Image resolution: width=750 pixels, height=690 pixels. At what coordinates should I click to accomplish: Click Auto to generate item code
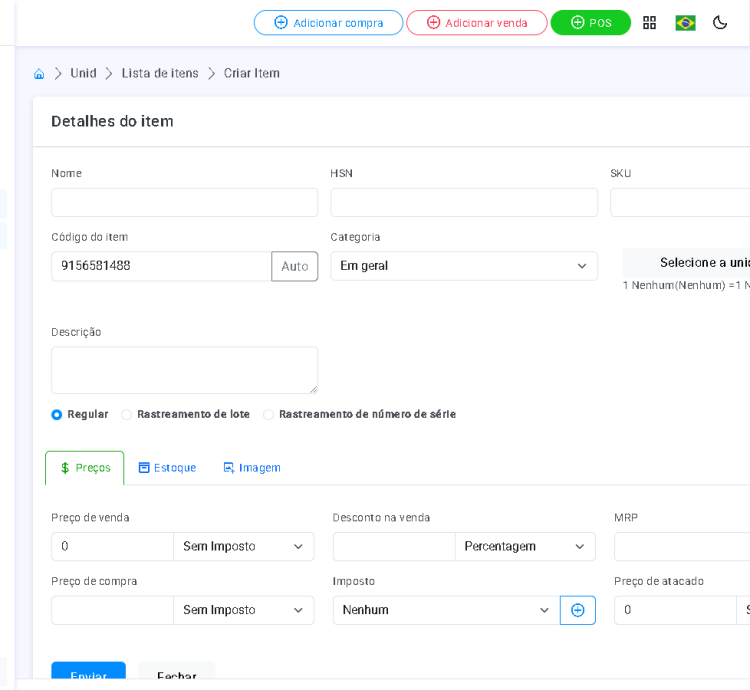294,266
